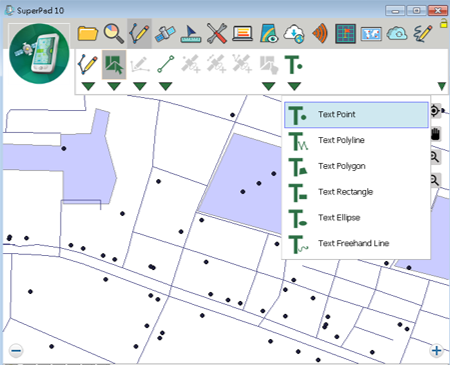
Task: Click the cloud sync icon
Action: (397, 34)
